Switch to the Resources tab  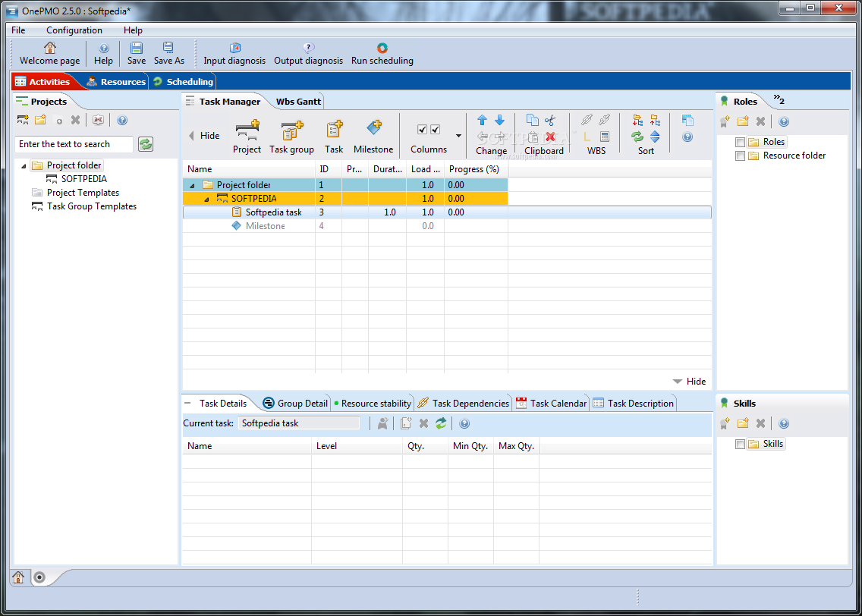click(x=117, y=82)
